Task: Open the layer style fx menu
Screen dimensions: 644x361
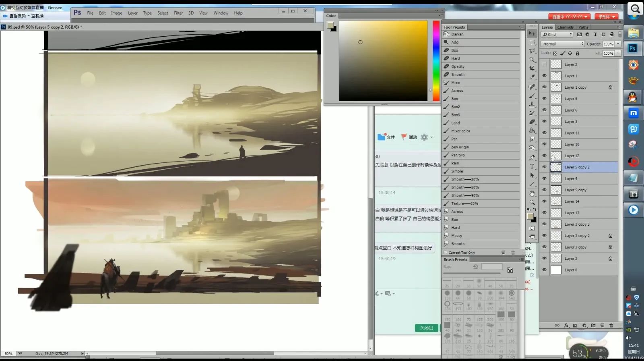Action: 566,325
